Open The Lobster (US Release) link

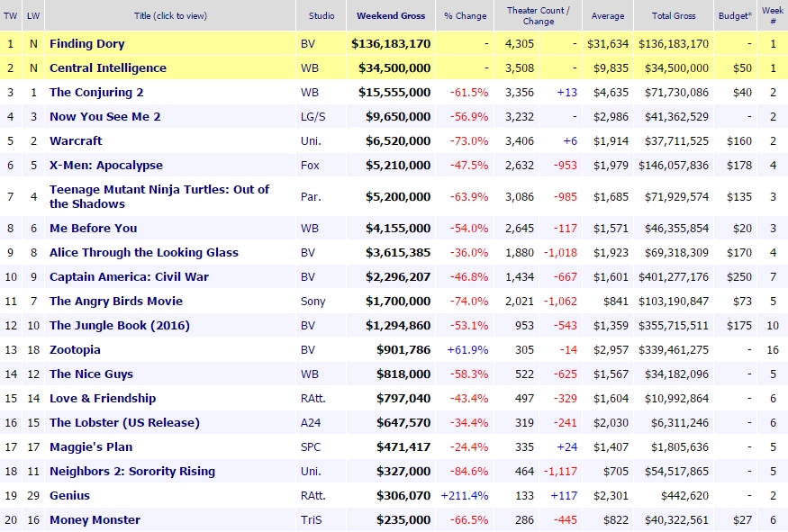(x=124, y=422)
